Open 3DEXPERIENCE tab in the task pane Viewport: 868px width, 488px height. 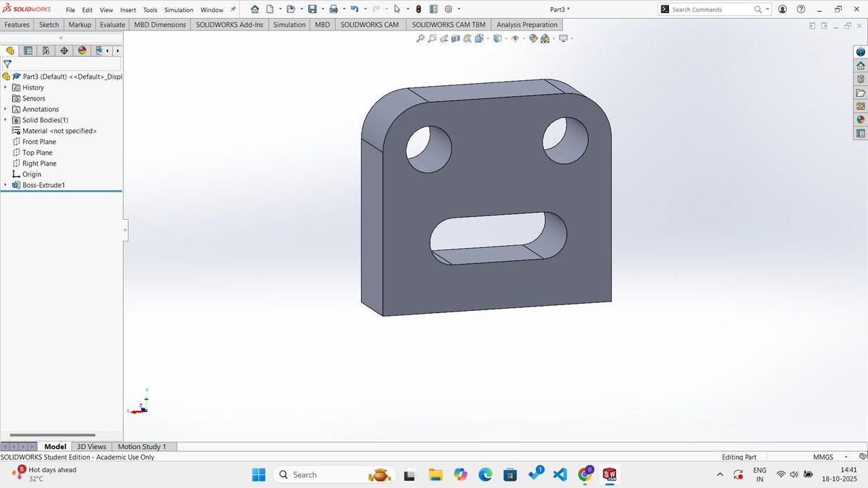coord(860,52)
